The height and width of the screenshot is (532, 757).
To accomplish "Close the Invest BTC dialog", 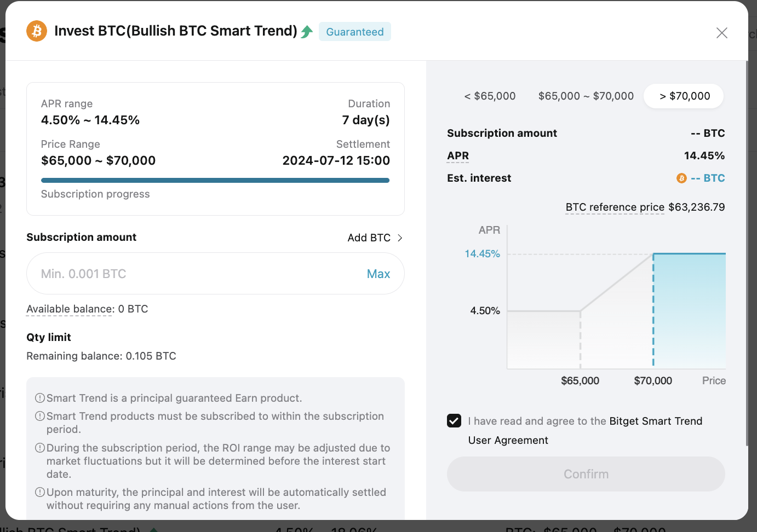I will [722, 33].
